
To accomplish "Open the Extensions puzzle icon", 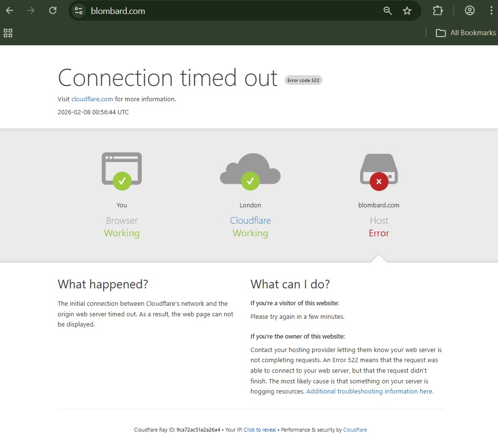I will click(438, 11).
